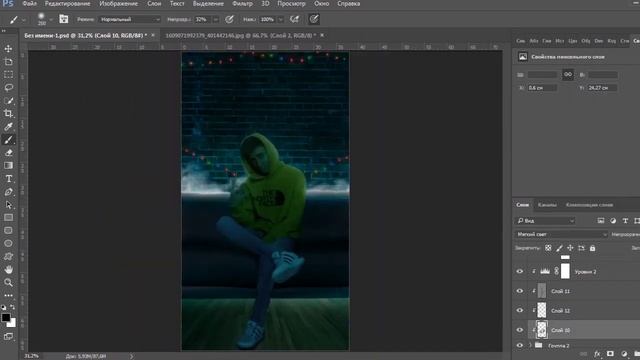The height and width of the screenshot is (360, 640).
Task: Open the Файл menu
Action: tap(29, 4)
